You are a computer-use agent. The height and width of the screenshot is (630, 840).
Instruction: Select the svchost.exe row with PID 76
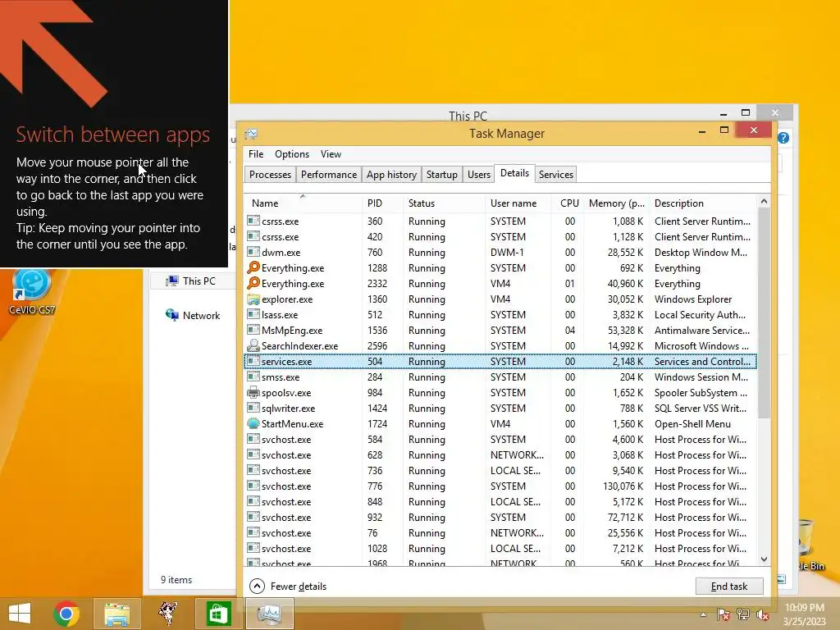[x=500, y=532]
